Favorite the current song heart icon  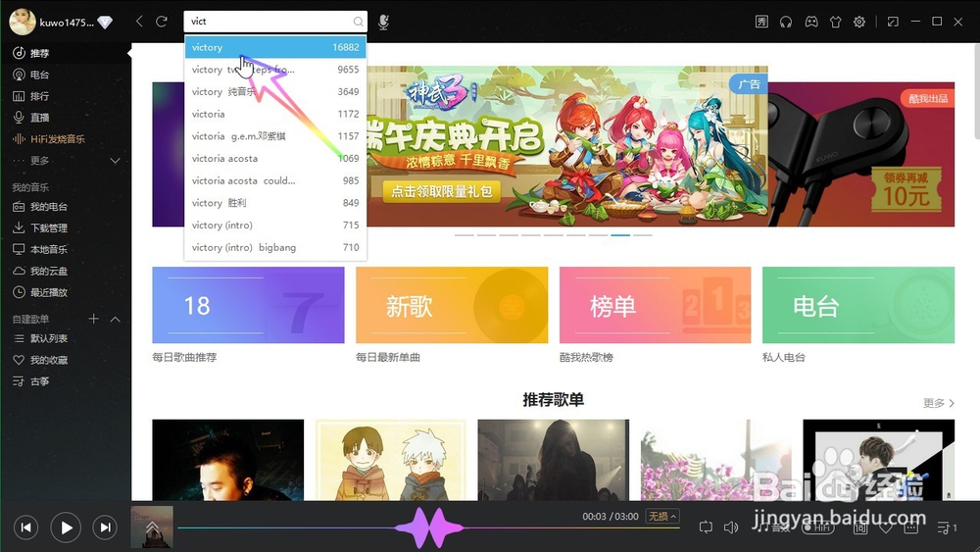tap(886, 527)
